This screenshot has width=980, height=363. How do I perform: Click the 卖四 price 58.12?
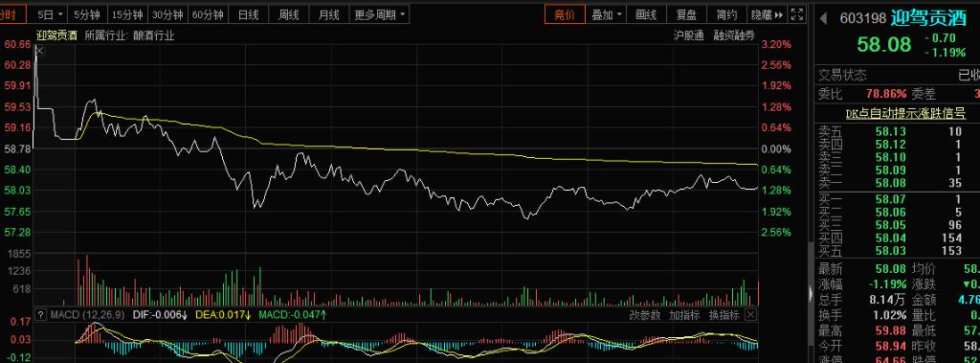pyautogui.click(x=890, y=144)
